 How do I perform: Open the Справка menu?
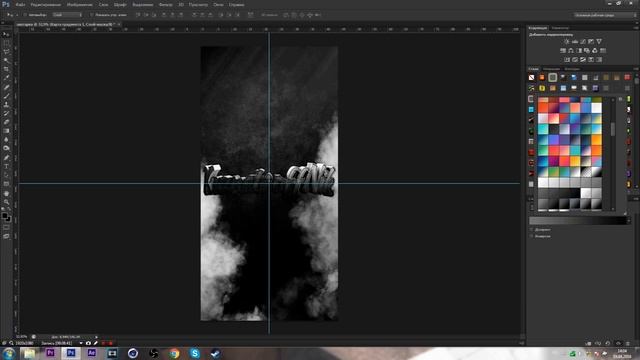[236, 5]
